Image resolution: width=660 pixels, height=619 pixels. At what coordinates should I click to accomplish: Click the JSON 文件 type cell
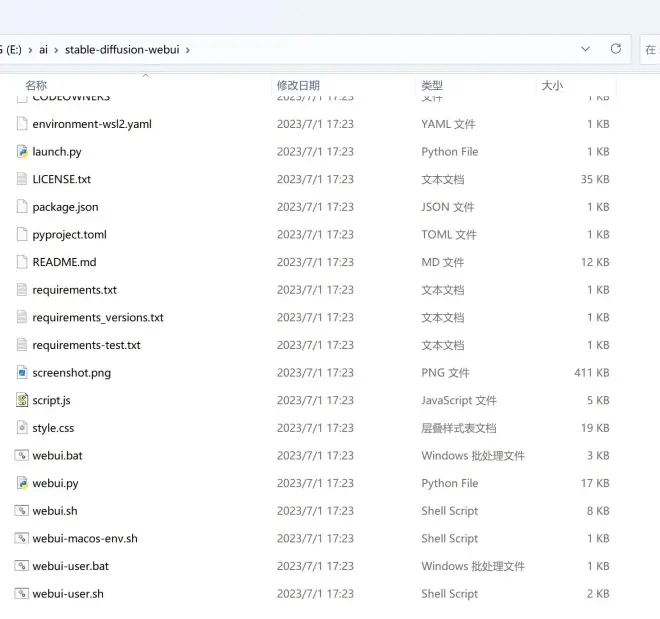pyautogui.click(x=447, y=207)
